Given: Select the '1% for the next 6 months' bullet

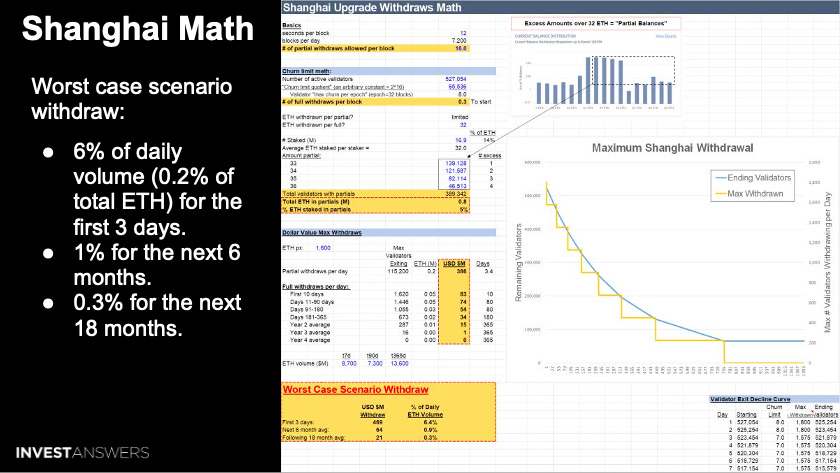Looking at the screenshot, I should [x=157, y=265].
